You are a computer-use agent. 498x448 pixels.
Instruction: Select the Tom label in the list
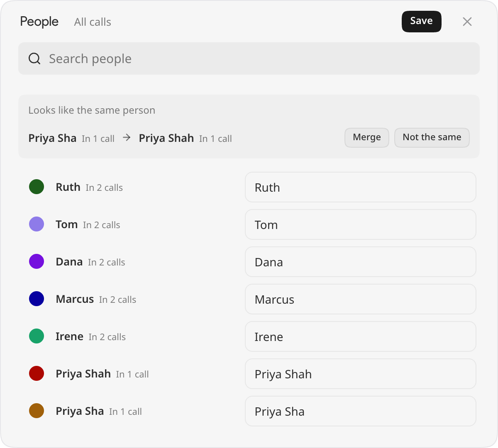(67, 224)
